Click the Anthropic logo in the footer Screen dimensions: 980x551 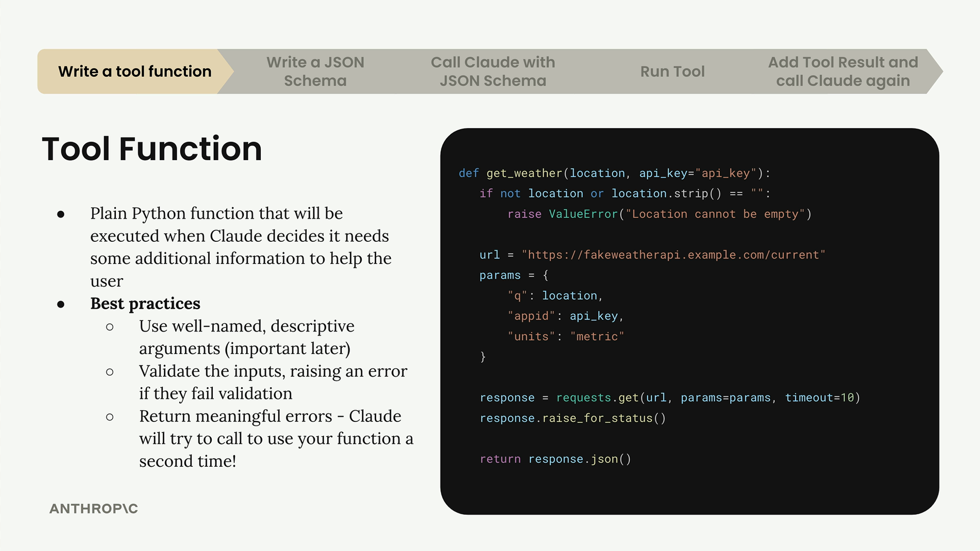(94, 509)
